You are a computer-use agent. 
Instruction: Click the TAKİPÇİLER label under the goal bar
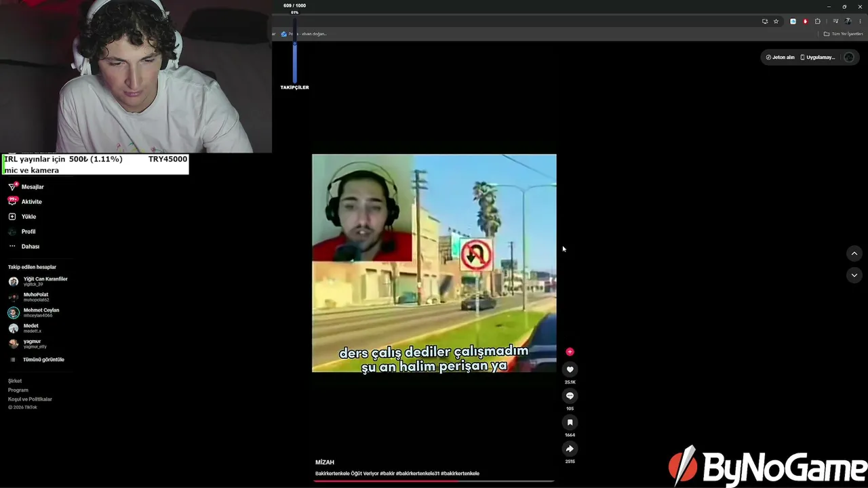pos(294,87)
